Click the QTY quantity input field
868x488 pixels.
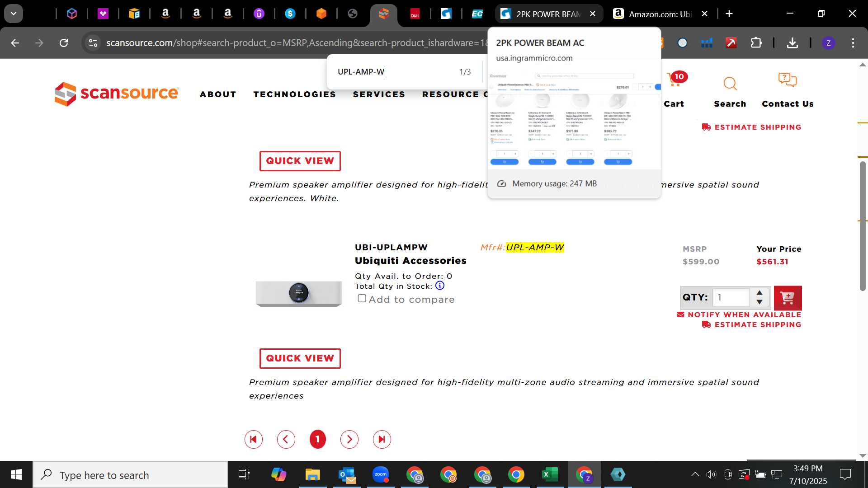tap(731, 297)
